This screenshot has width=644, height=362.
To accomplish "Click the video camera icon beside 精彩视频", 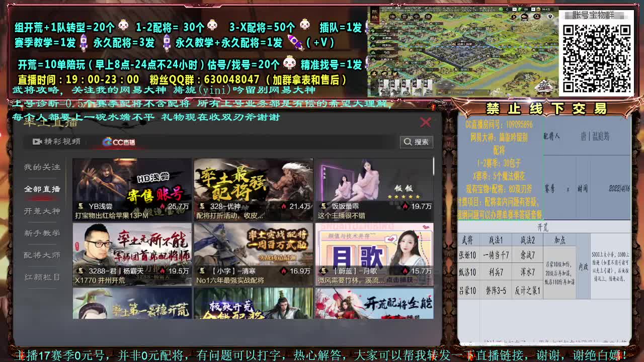I will [37, 142].
